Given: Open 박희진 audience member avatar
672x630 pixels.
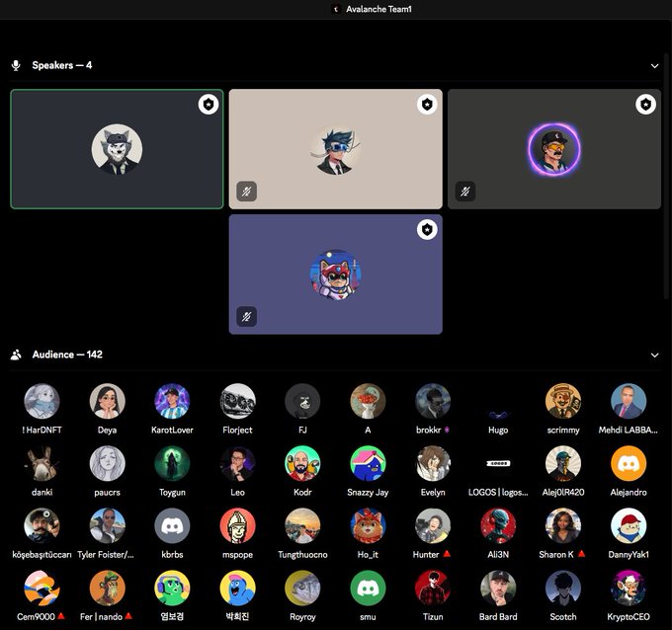Looking at the screenshot, I should click(237, 588).
